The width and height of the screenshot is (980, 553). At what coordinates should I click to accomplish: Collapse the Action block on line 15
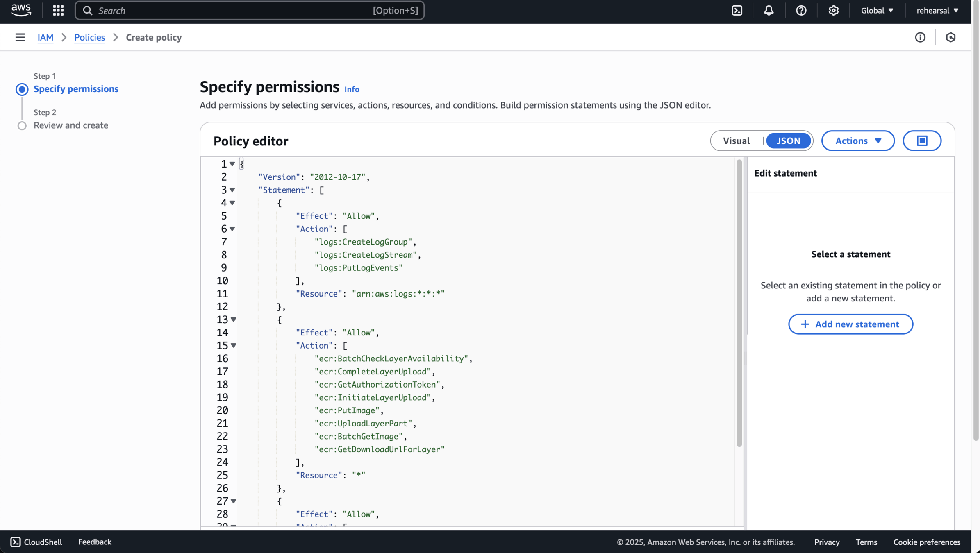(x=234, y=346)
